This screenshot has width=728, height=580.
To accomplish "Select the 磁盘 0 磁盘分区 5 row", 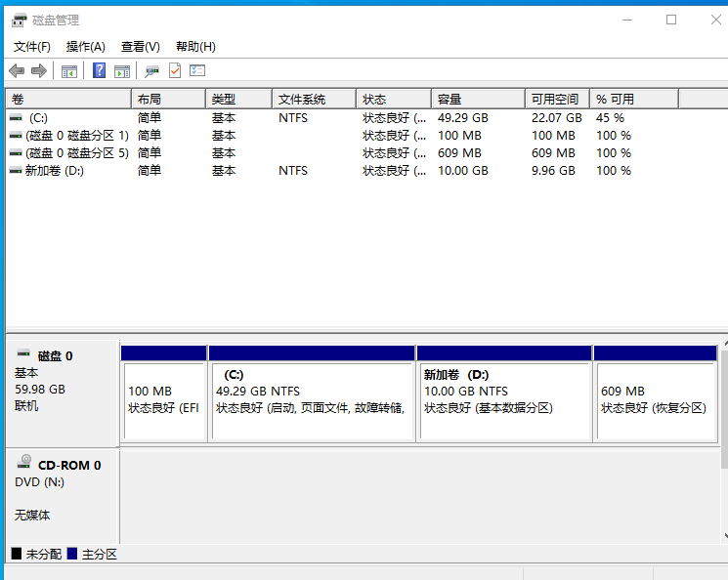I will (366, 153).
